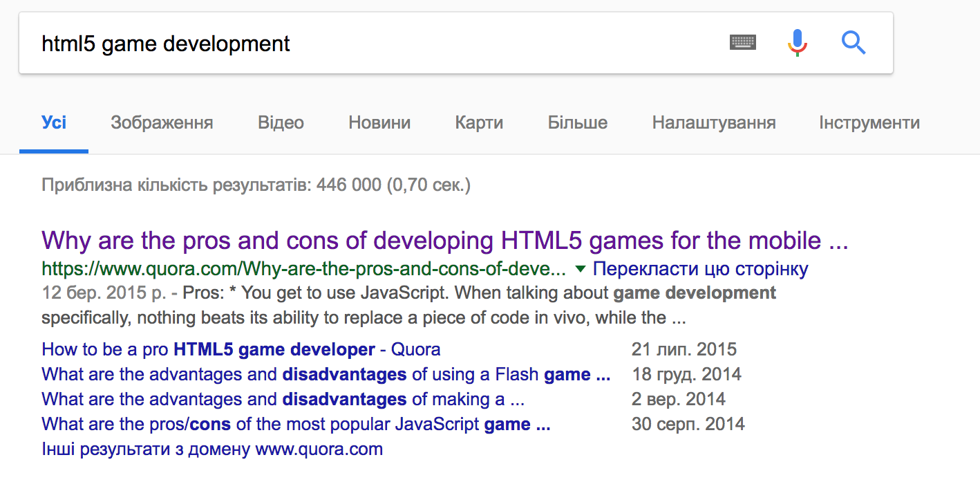This screenshot has height=491, width=980.
Task: Click the snippet text starting '12 бер. 2015 р.'
Action: click(409, 306)
